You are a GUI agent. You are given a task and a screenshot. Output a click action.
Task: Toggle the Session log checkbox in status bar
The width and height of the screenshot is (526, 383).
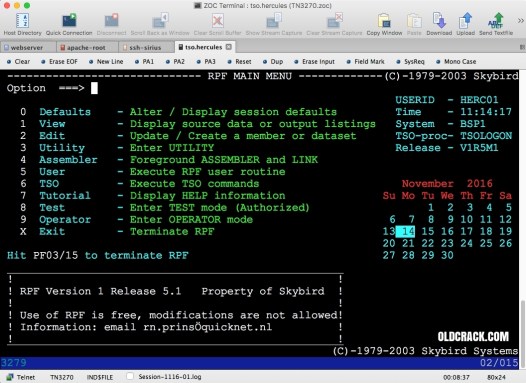click(130, 376)
